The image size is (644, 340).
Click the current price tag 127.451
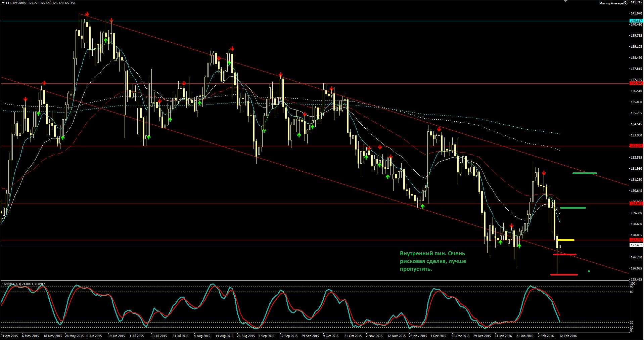(636, 245)
